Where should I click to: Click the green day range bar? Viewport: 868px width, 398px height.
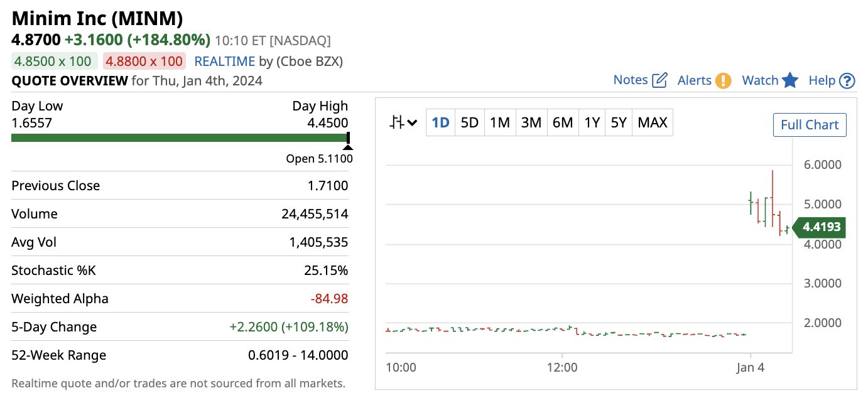click(180, 137)
